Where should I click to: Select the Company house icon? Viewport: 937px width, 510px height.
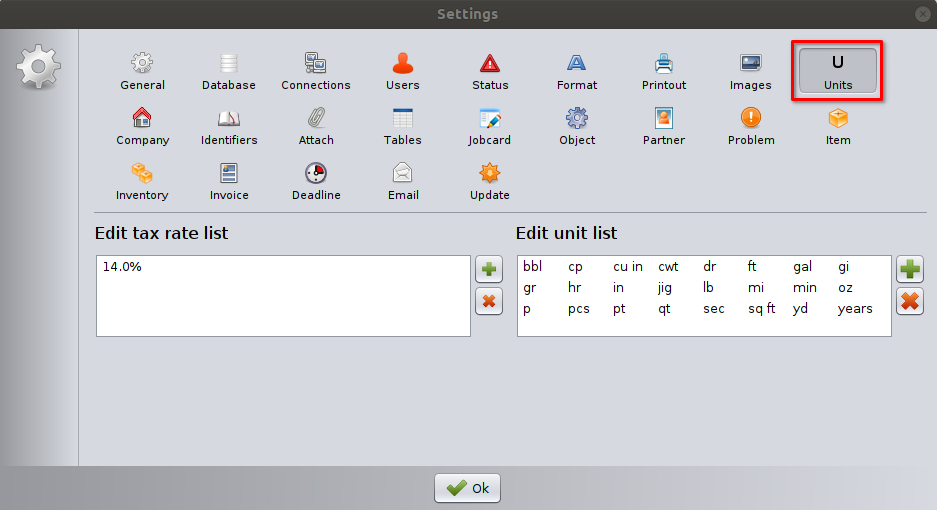pos(142,126)
